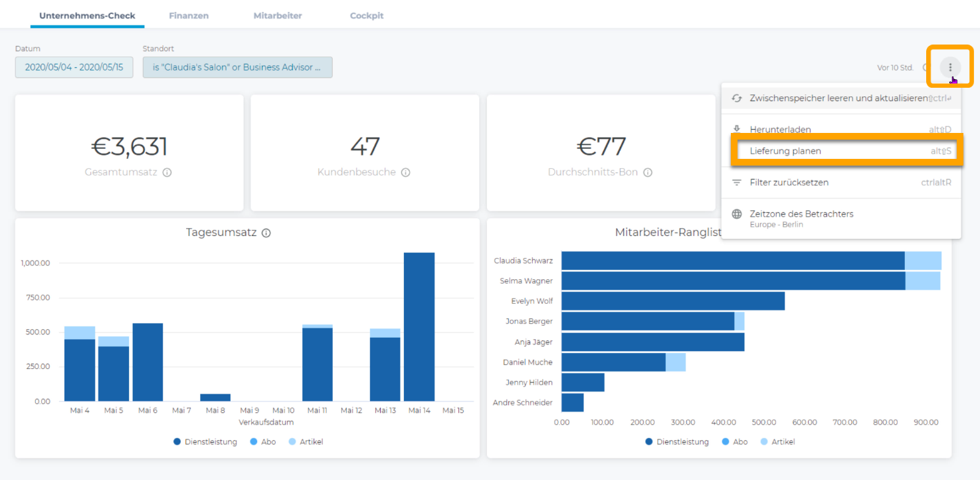This screenshot has height=480, width=980.
Task: Click Evelyn Wolf's bar in the ranking chart
Action: tap(672, 301)
